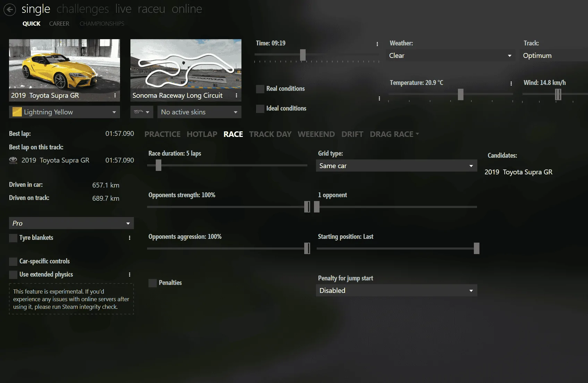The image size is (588, 383).
Task: Choose Track Day mode
Action: pos(270,134)
